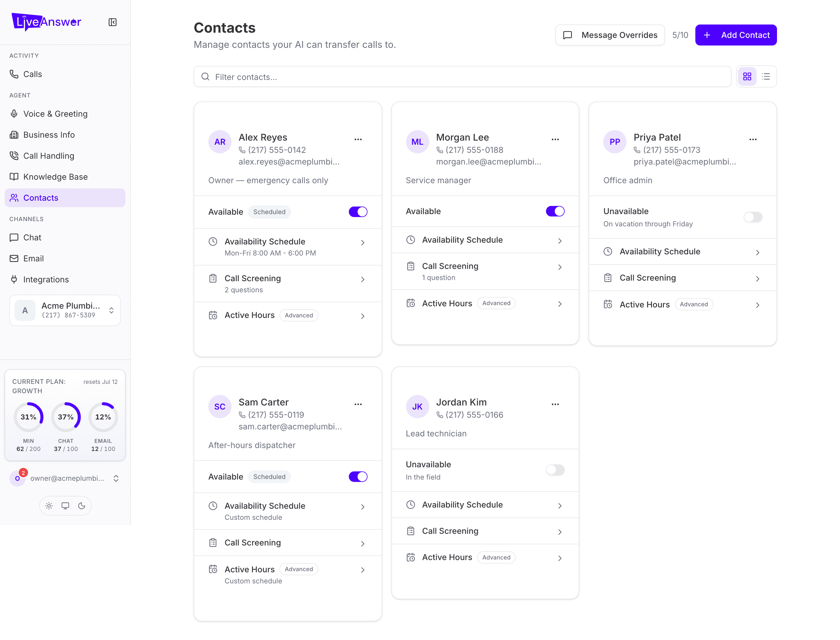840x640 pixels.
Task: Select the light theme sun icon
Action: point(49,506)
